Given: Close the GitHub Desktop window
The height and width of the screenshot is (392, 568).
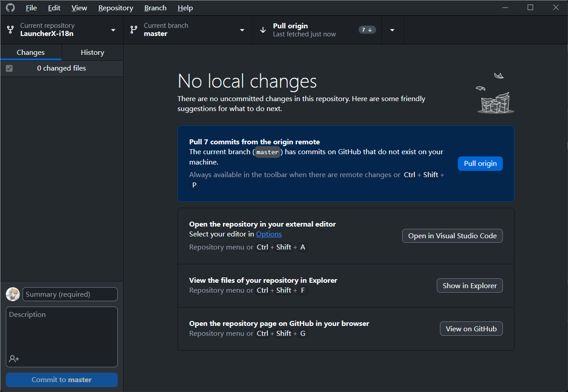Looking at the screenshot, I should (x=555, y=8).
